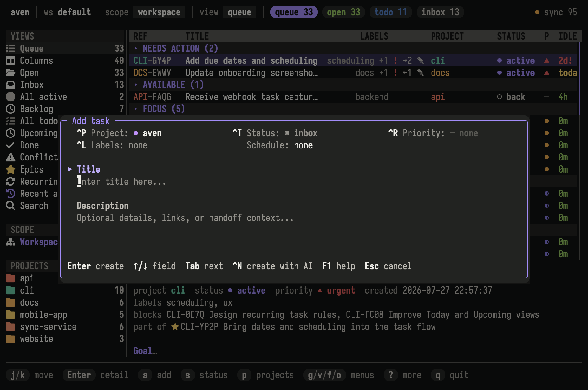588x390 pixels.
Task: Click the Title field arrow marker
Action: [x=70, y=169]
